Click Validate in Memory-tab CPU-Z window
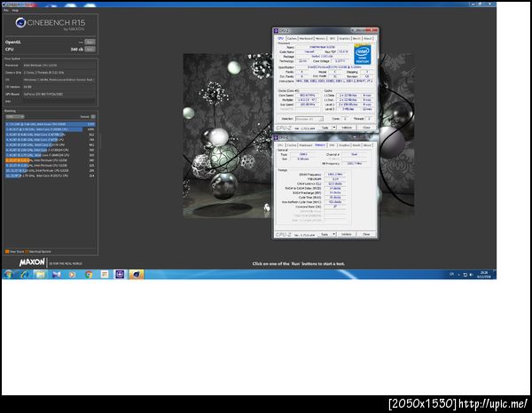This screenshot has height=413, width=532. (347, 234)
